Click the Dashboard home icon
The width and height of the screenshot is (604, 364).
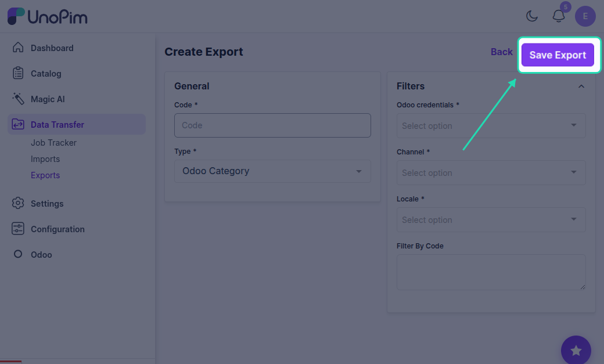point(18,48)
